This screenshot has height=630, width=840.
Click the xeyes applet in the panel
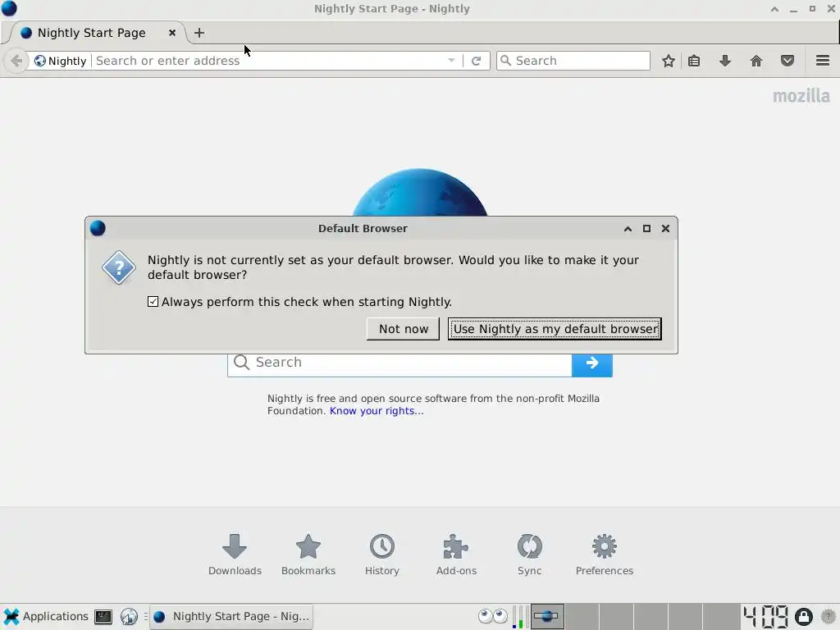(493, 616)
